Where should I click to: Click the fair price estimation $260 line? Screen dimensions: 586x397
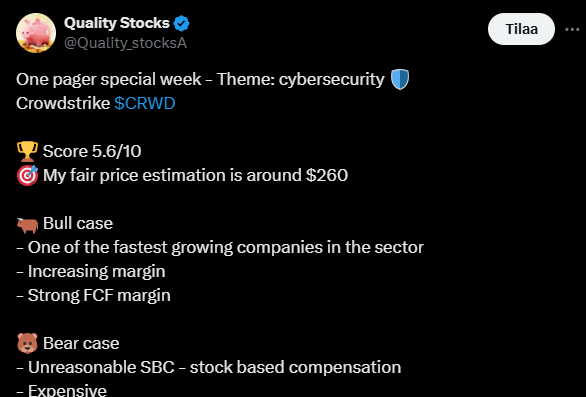[195, 175]
